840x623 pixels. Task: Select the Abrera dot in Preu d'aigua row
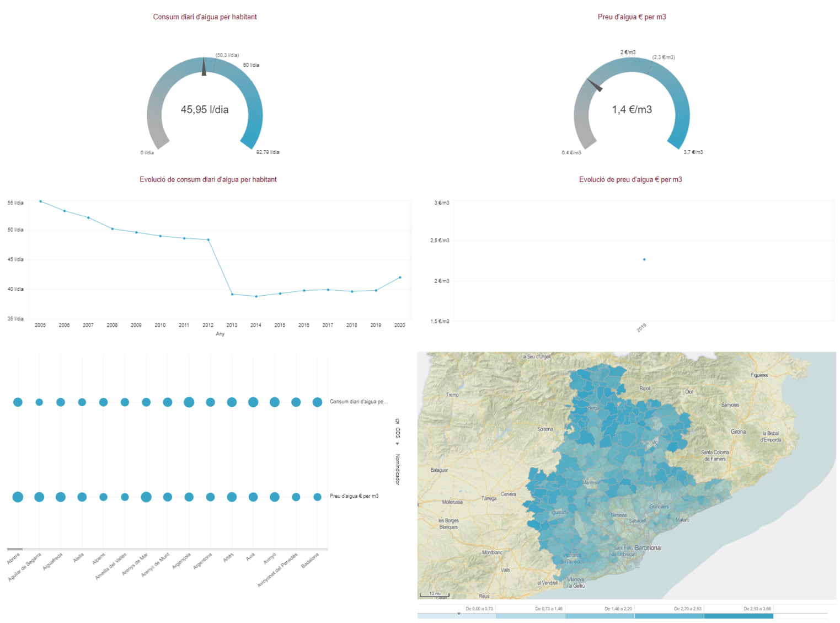[18, 497]
